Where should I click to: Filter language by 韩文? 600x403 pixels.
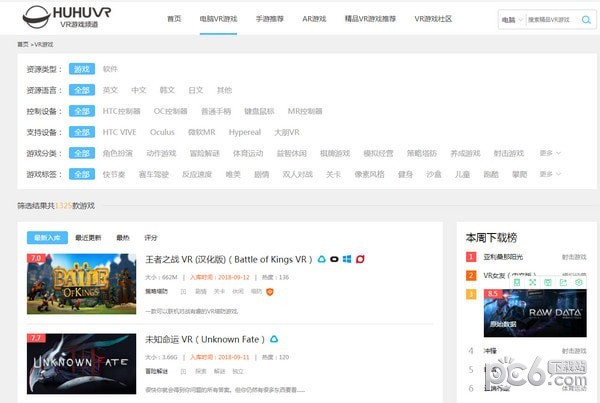point(167,90)
